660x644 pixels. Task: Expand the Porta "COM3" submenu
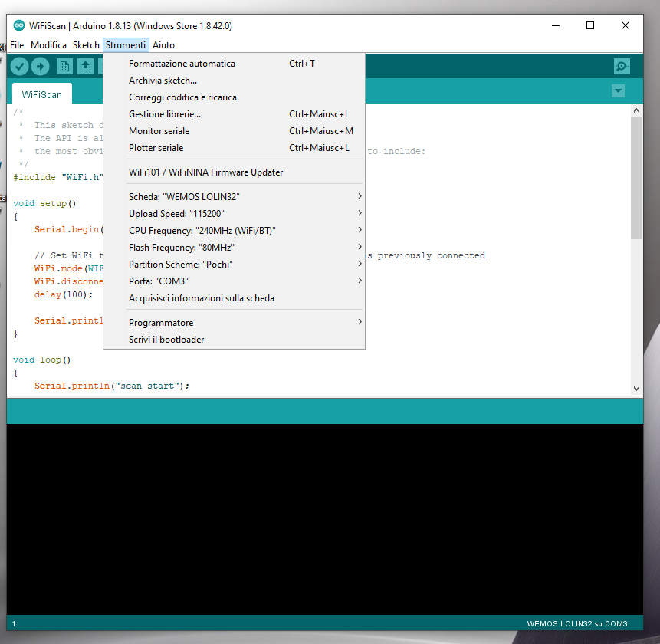(x=245, y=281)
